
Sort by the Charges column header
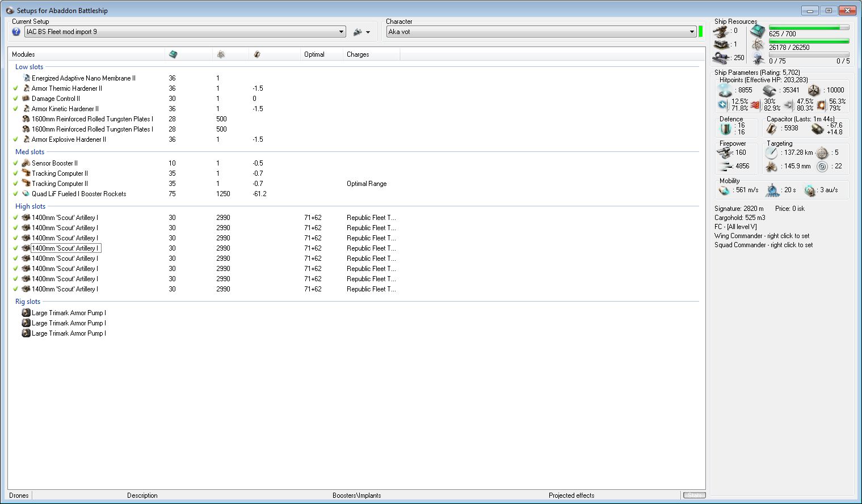click(x=372, y=54)
